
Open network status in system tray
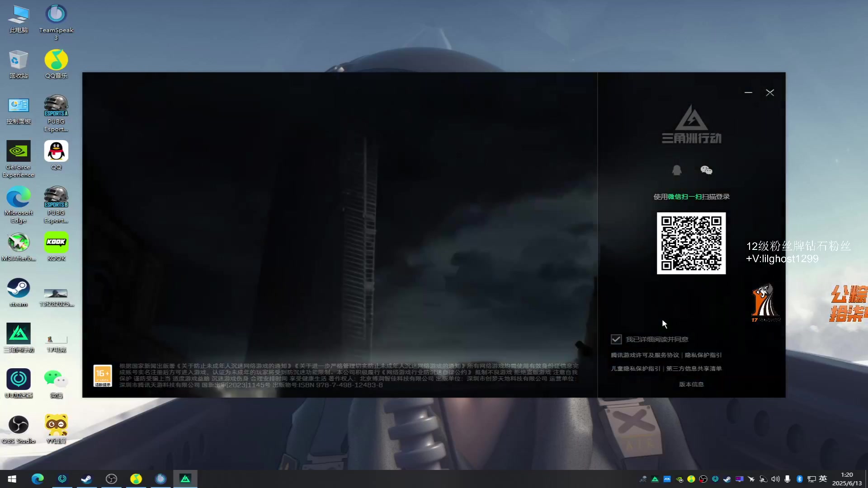pyautogui.click(x=811, y=479)
